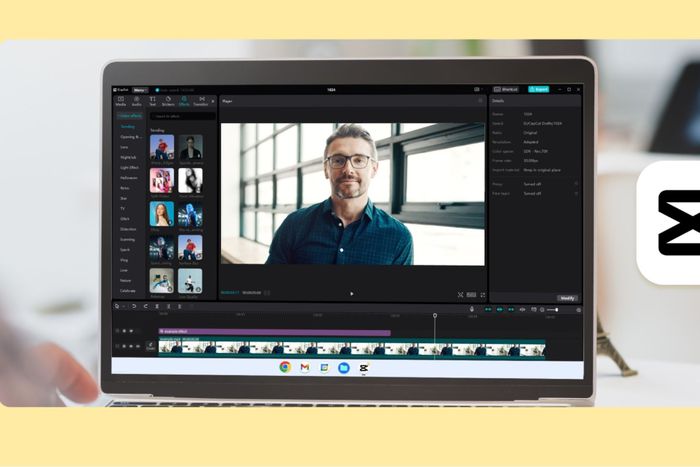The image size is (700, 467).
Task: Click the fullscreen icon in player
Action: (482, 295)
